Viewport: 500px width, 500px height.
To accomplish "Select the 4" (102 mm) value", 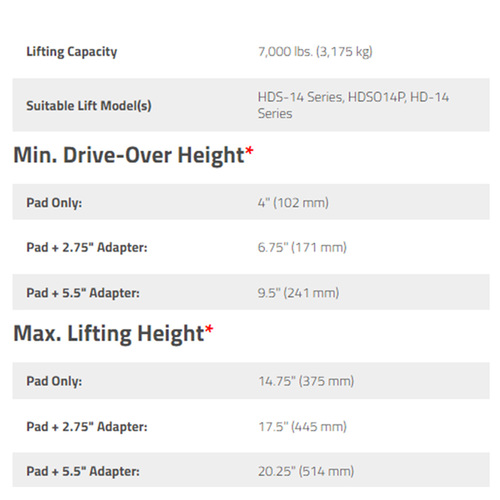I will [x=293, y=202].
